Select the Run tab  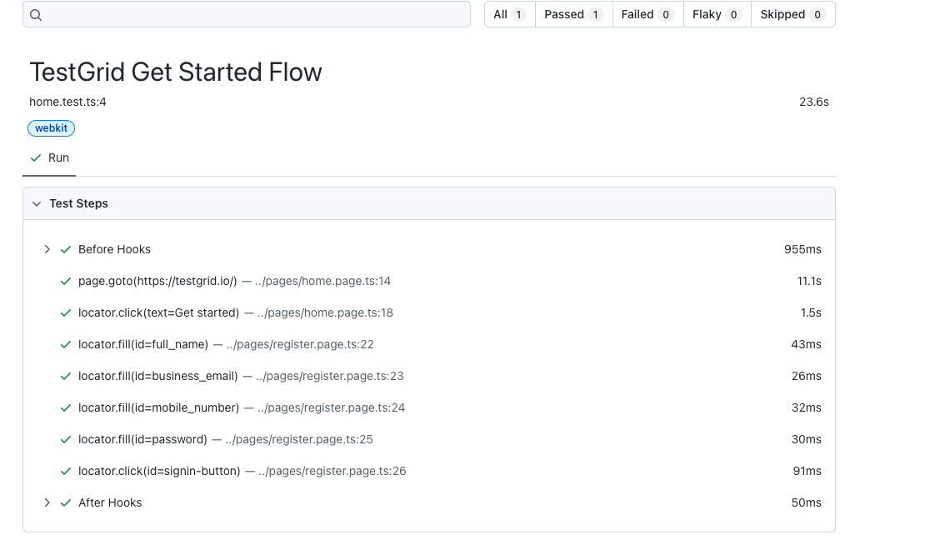coord(49,158)
